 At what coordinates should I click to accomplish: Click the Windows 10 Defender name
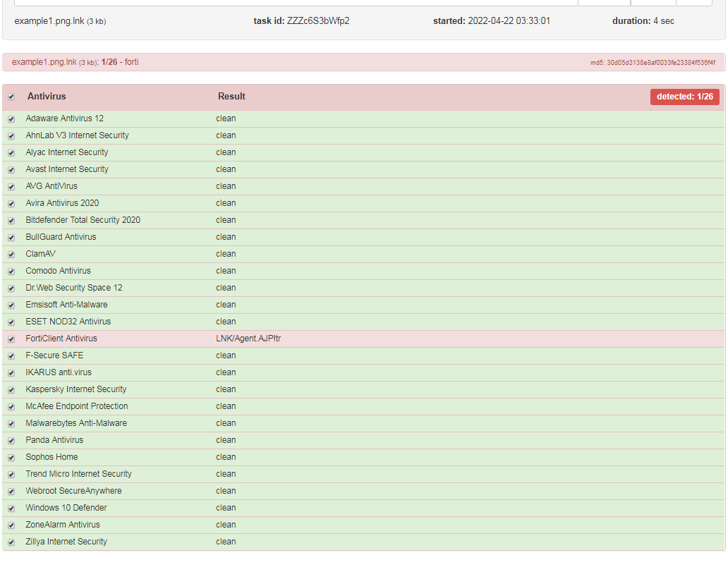[66, 507]
